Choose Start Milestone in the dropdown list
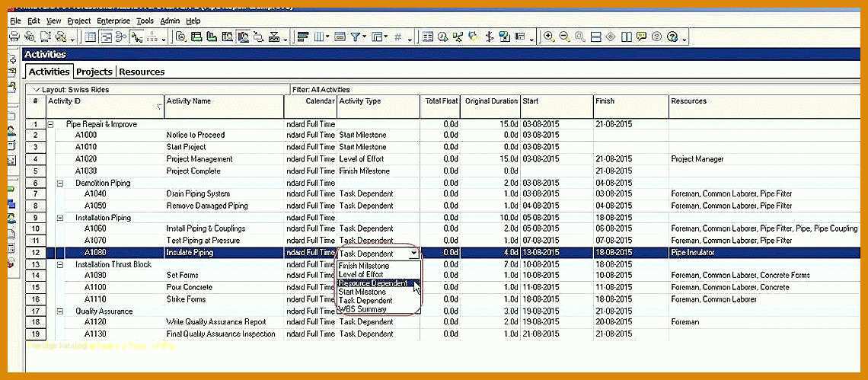Screen dimensions: 868x380 pos(362,292)
